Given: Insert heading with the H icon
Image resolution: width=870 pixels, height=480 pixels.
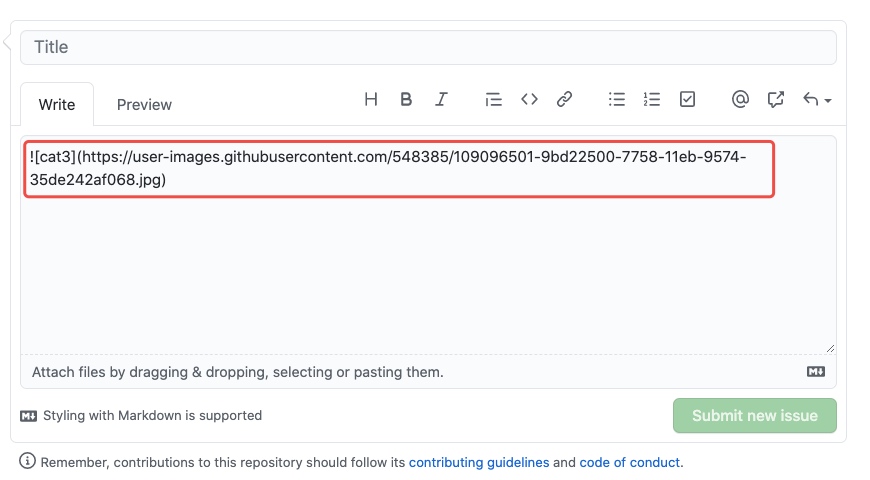Looking at the screenshot, I should (x=371, y=99).
